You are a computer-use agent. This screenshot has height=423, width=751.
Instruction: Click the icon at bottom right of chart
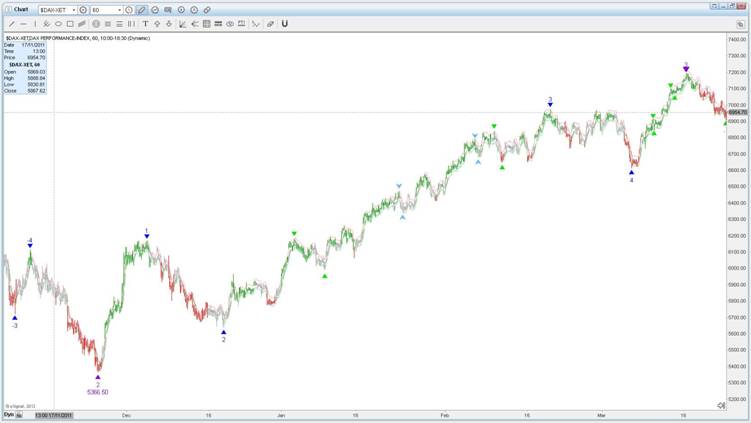click(721, 405)
